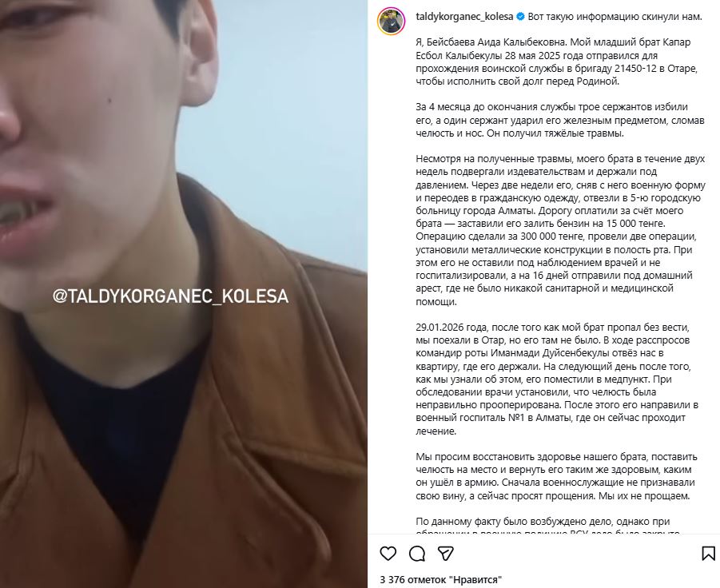Click the @TALDYKORGANEC_KOLESA watermark on the video
The image size is (720, 588).
[x=170, y=296]
